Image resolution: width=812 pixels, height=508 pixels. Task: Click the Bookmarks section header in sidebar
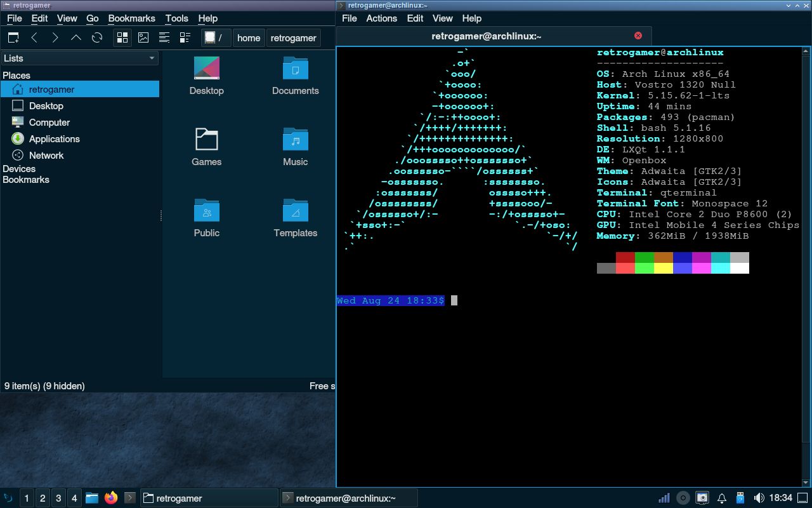click(26, 180)
